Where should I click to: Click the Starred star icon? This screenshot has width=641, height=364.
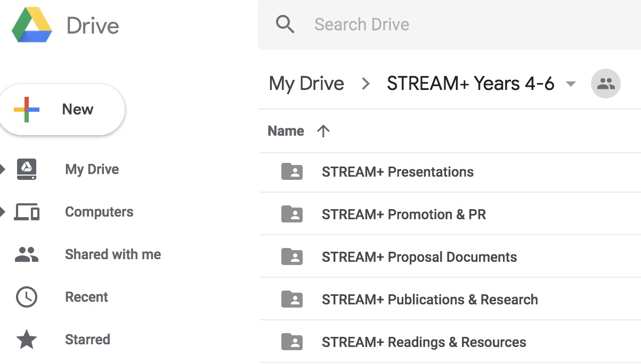pyautogui.click(x=27, y=340)
